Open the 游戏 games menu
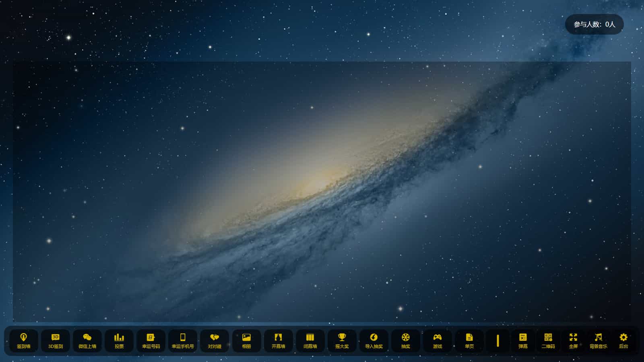 [437, 341]
